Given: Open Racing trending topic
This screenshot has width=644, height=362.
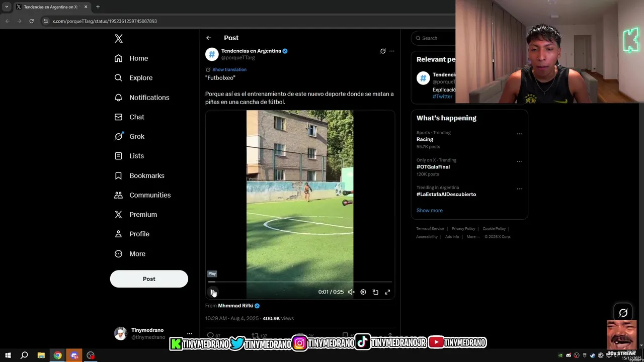Looking at the screenshot, I should point(425,140).
